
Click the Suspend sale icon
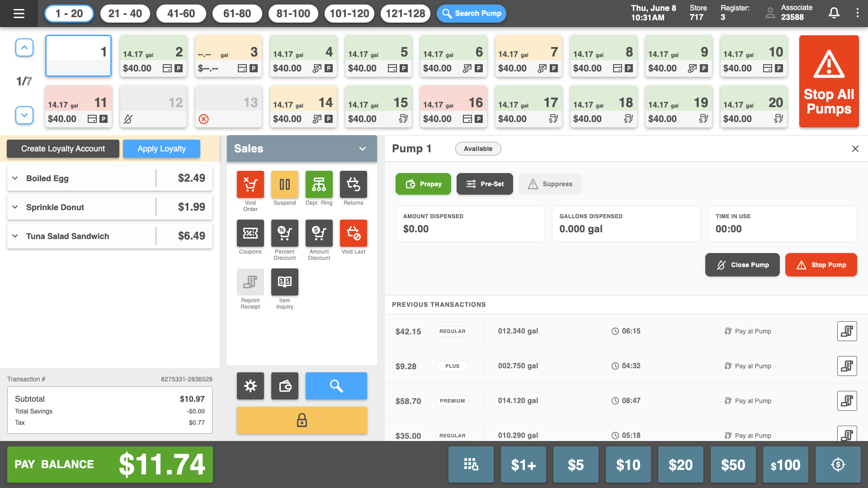pos(284,184)
